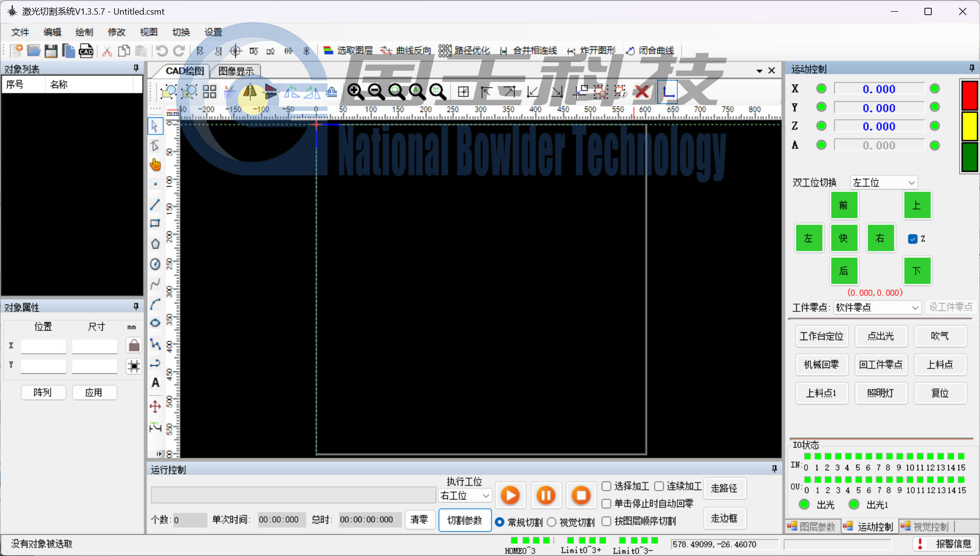The width and height of the screenshot is (980, 556).
Task: Select the ellipse drawing tool
Action: click(x=155, y=323)
